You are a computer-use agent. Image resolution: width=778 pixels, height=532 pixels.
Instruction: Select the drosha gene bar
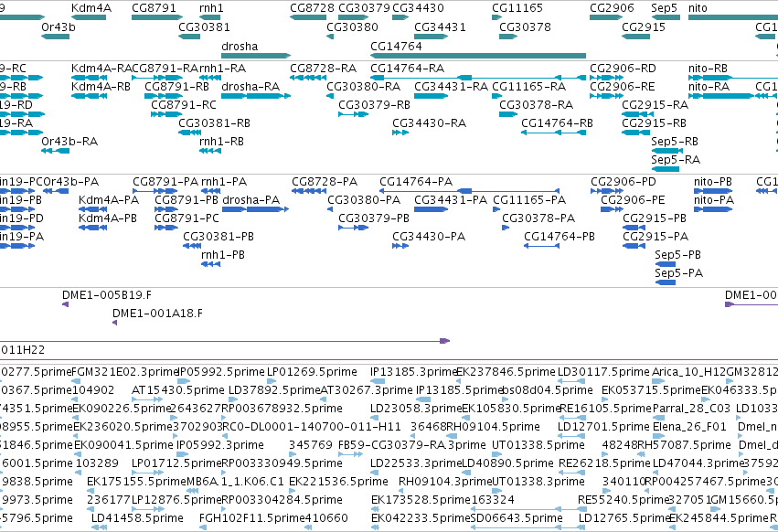[256, 56]
